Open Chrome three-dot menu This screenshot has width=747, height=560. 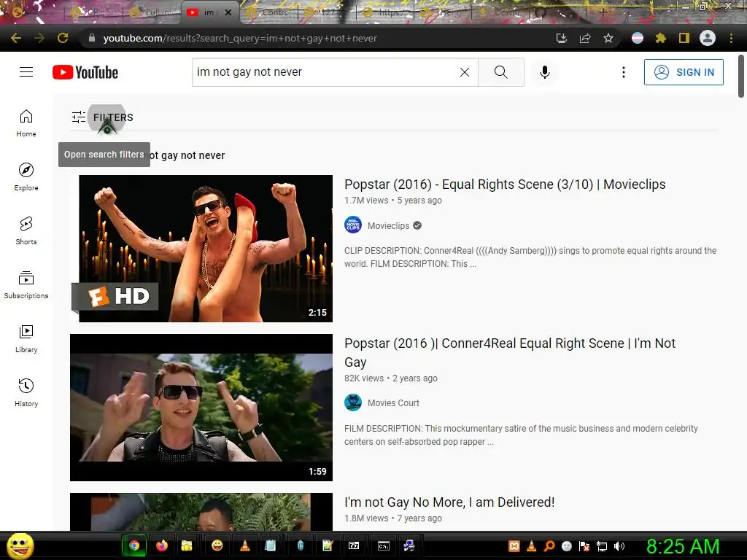(x=731, y=38)
